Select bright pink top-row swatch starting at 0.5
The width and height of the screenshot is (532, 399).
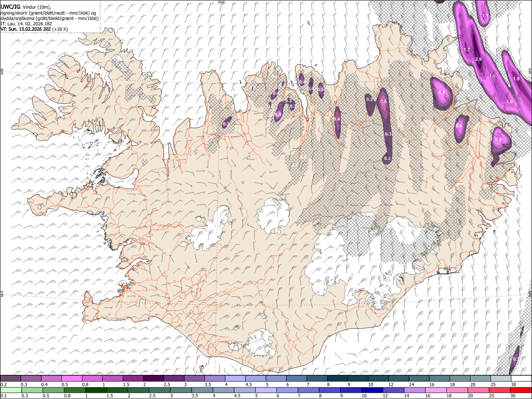[71, 379]
